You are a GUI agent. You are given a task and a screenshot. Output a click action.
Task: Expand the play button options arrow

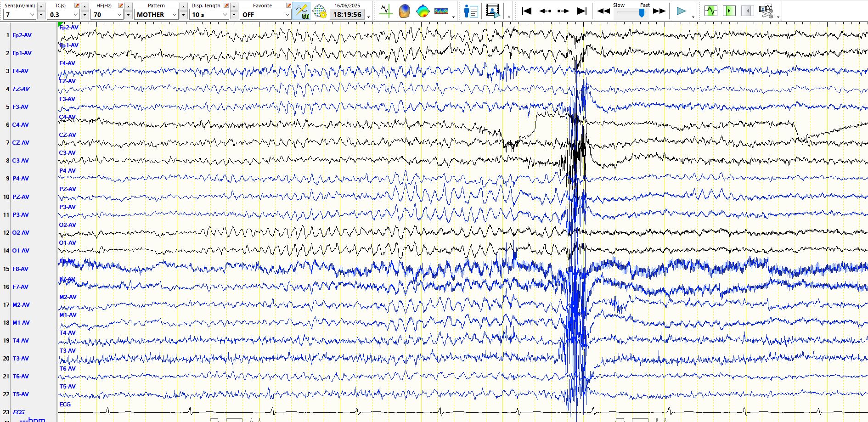click(x=693, y=17)
